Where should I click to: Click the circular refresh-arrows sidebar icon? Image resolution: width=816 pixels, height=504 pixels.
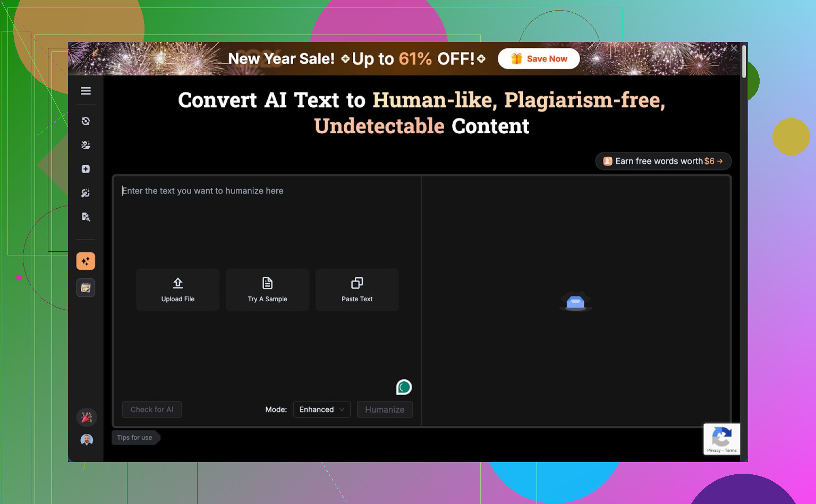(86, 121)
